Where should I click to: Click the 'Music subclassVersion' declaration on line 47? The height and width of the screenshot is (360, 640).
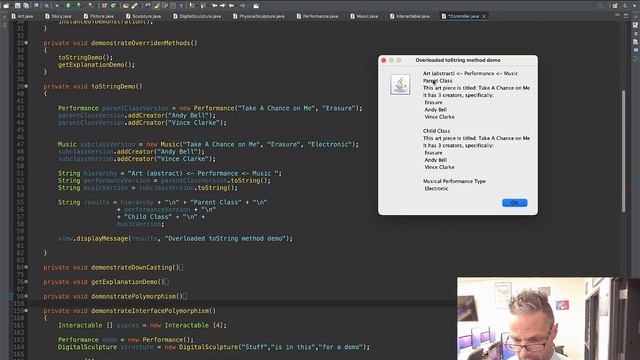(208, 144)
